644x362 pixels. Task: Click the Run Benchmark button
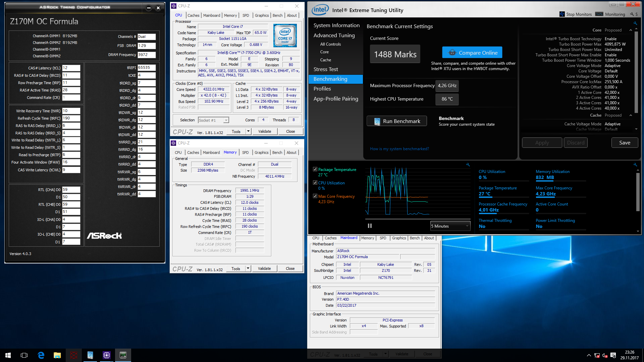tap(397, 121)
